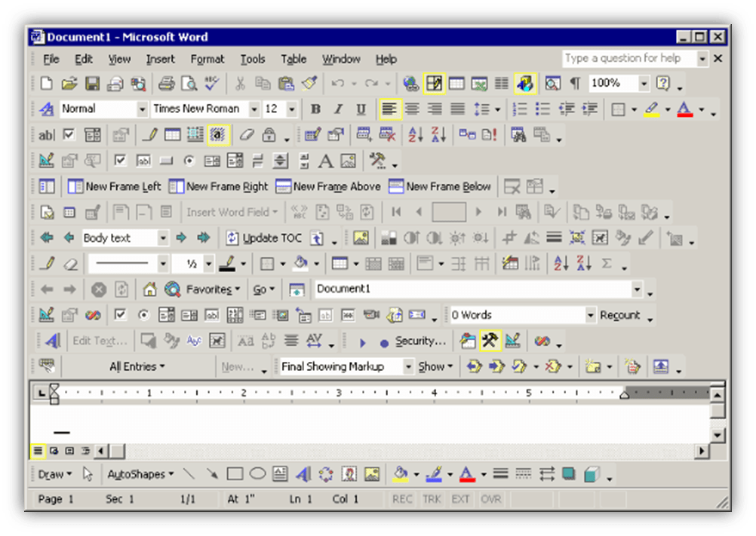Select the Rectangle shape tool

(x=235, y=474)
